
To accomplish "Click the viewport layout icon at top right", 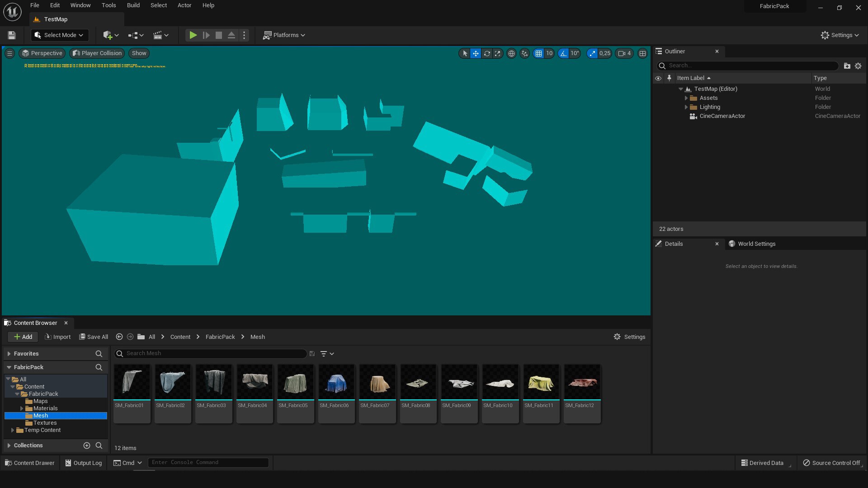I will click(642, 53).
